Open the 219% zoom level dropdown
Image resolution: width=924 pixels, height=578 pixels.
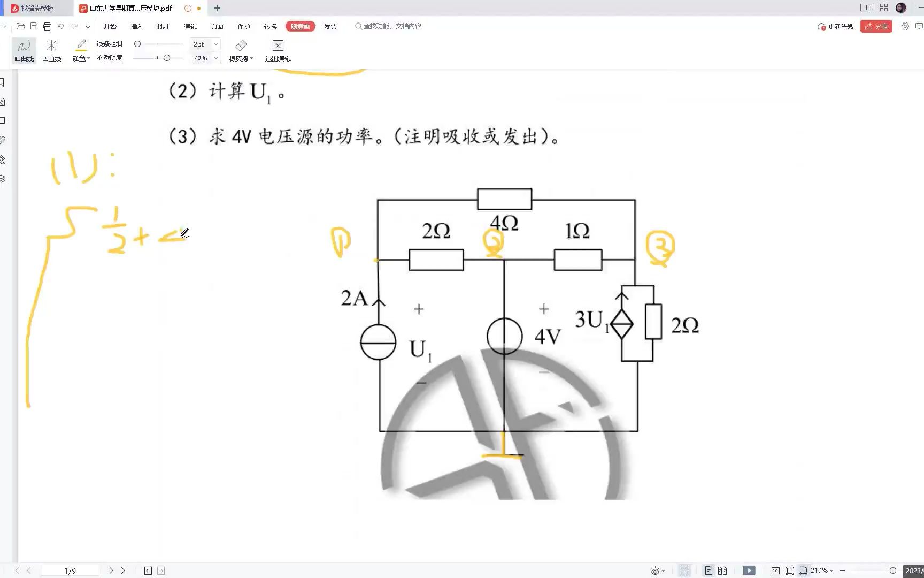tap(822, 571)
